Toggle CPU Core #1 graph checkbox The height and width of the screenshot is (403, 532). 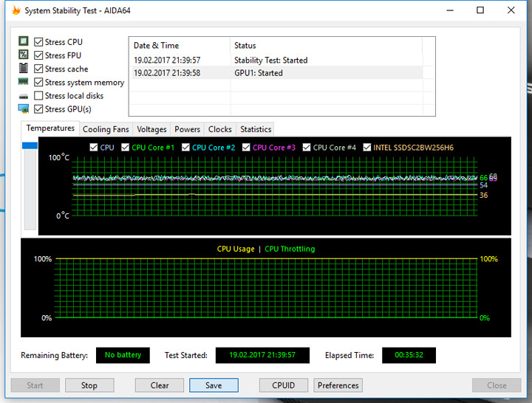[125, 148]
